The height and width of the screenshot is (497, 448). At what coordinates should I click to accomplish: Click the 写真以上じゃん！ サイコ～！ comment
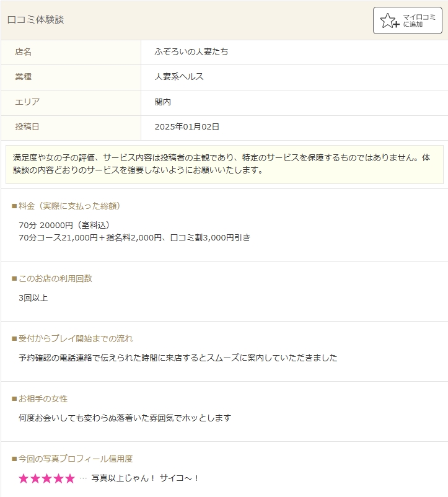pos(146,478)
